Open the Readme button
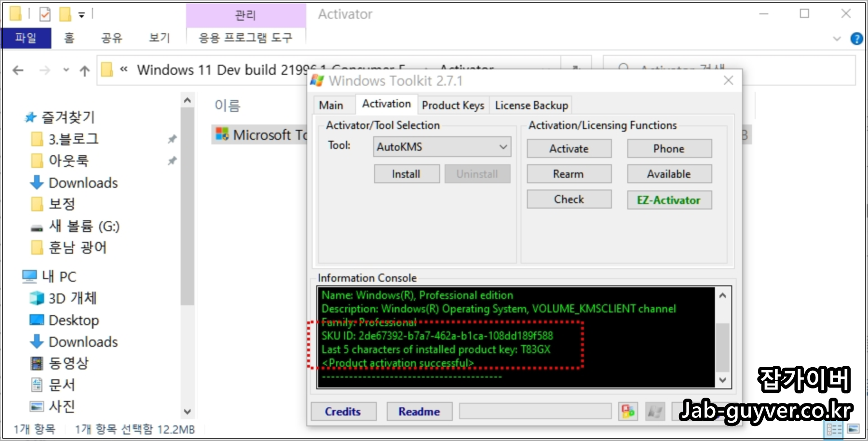The height and width of the screenshot is (441, 868). (419, 412)
